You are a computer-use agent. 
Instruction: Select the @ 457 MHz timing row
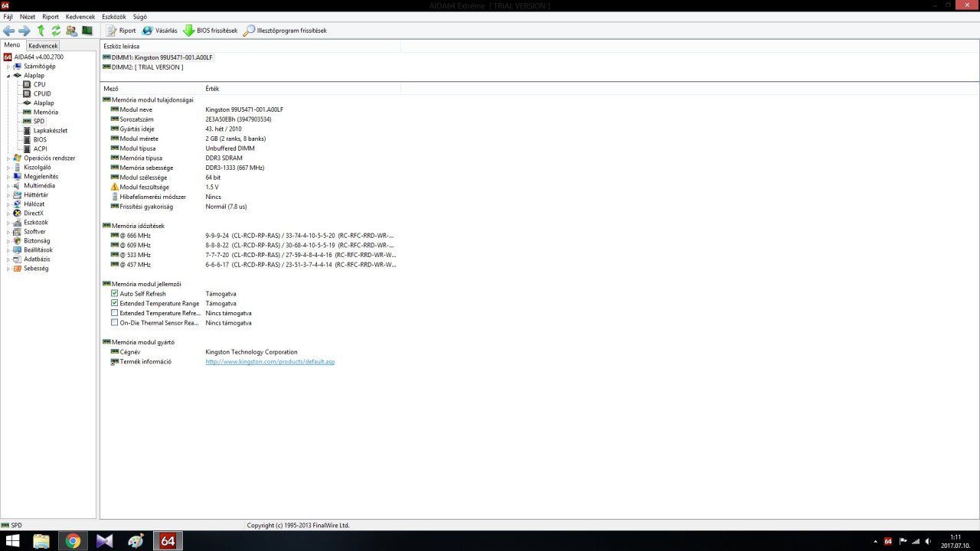pyautogui.click(x=253, y=265)
